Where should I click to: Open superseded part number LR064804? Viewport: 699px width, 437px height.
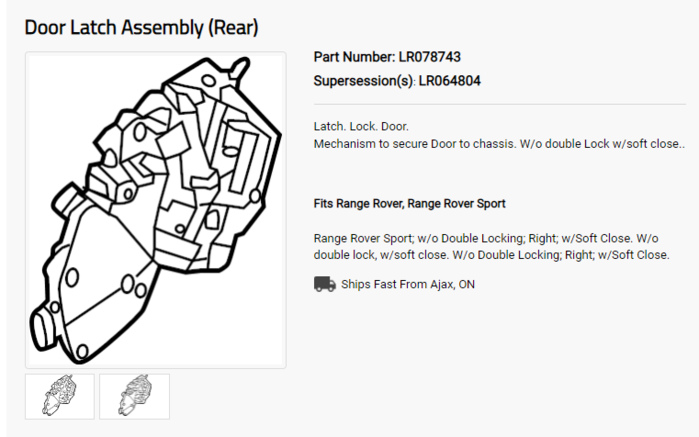pyautogui.click(x=449, y=81)
